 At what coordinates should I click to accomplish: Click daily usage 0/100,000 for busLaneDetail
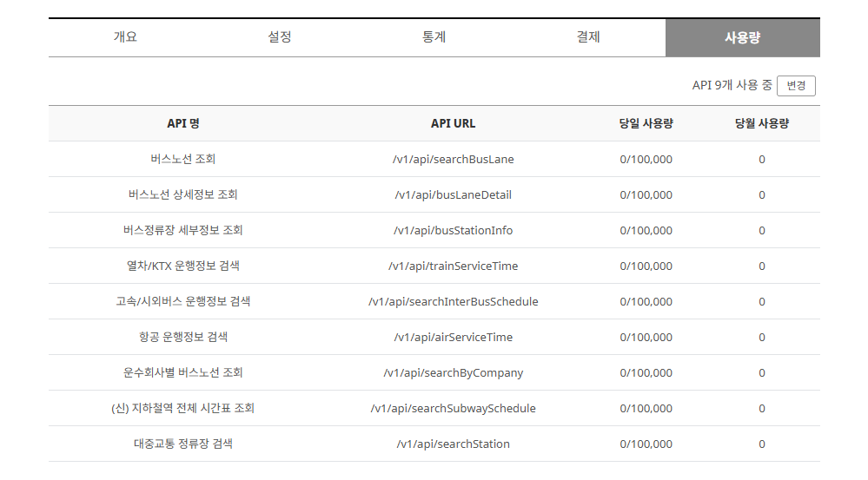[646, 194]
